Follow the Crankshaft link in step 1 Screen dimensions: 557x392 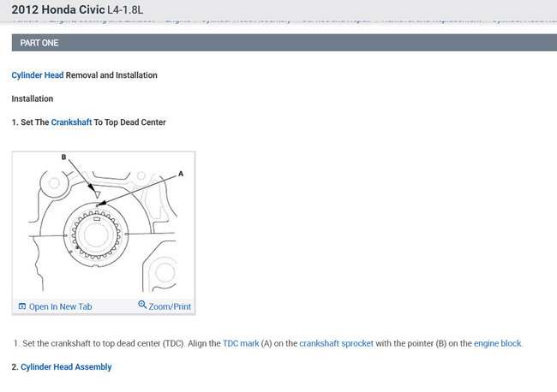click(x=71, y=122)
